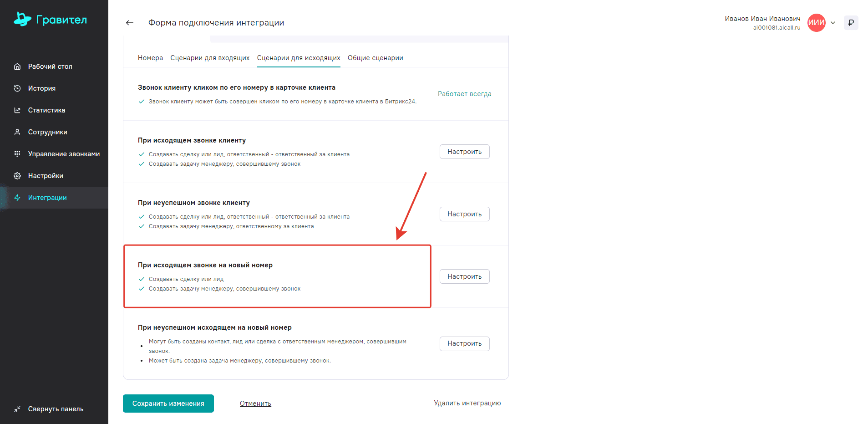Open Рабочий стол home icon
The image size is (868, 424).
(x=17, y=66)
